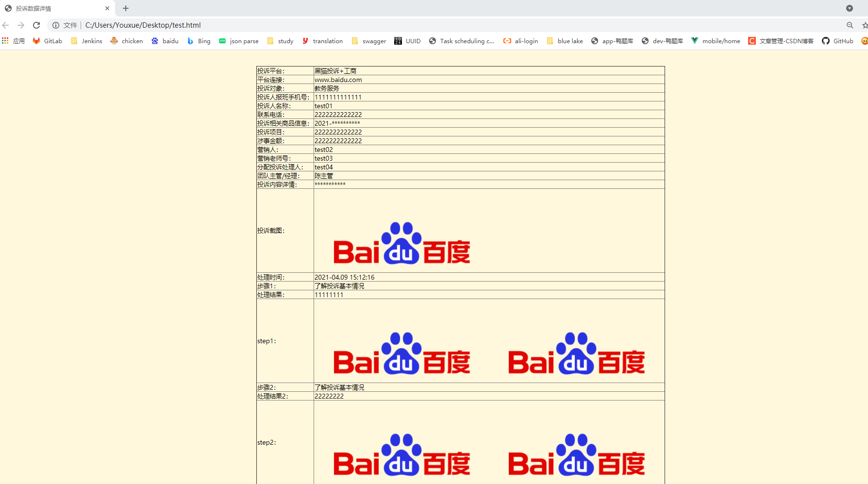Click the 1111111111111 phone number cell
The height and width of the screenshot is (484, 868).
pyautogui.click(x=489, y=97)
